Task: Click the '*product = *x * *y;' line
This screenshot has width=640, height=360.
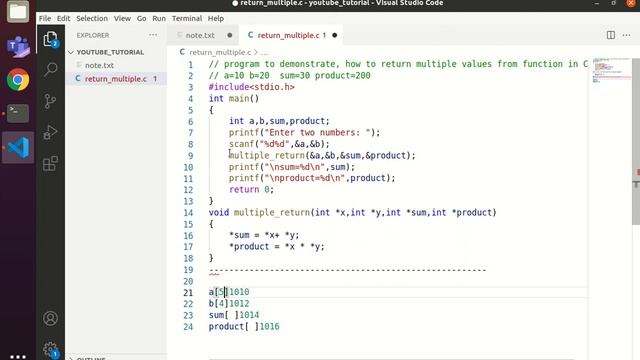Action: pos(276,247)
